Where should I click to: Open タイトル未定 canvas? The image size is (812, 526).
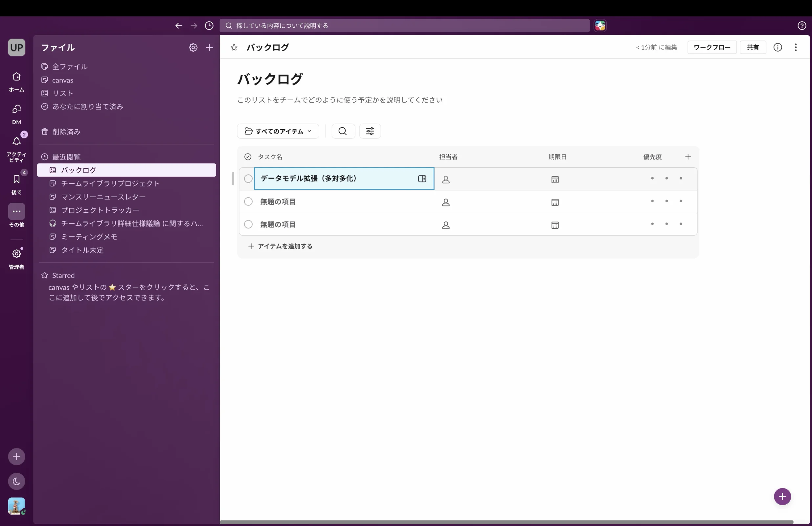126,250
